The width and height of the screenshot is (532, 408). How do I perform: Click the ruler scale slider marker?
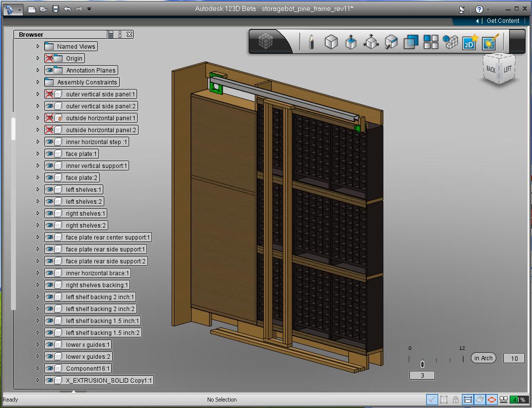[422, 364]
